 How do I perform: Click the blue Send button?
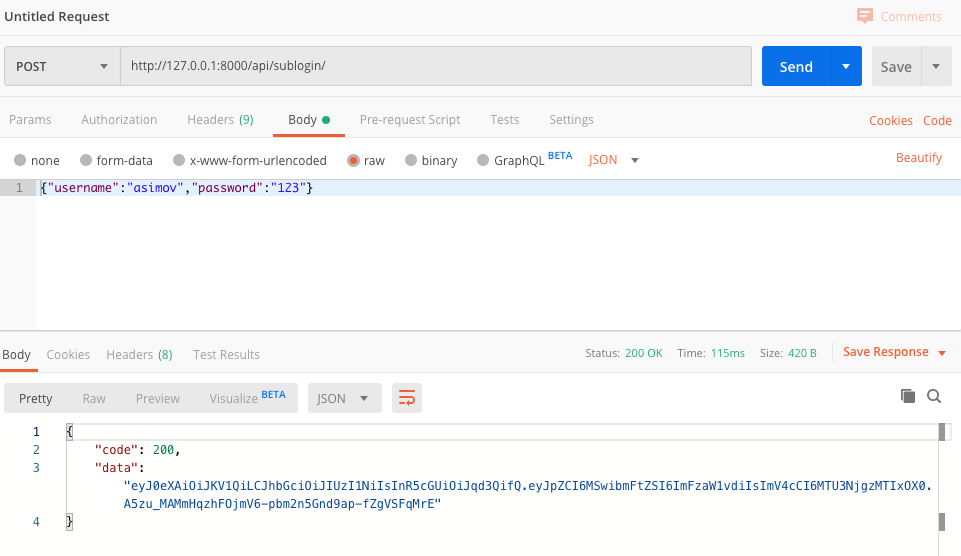[x=796, y=66]
